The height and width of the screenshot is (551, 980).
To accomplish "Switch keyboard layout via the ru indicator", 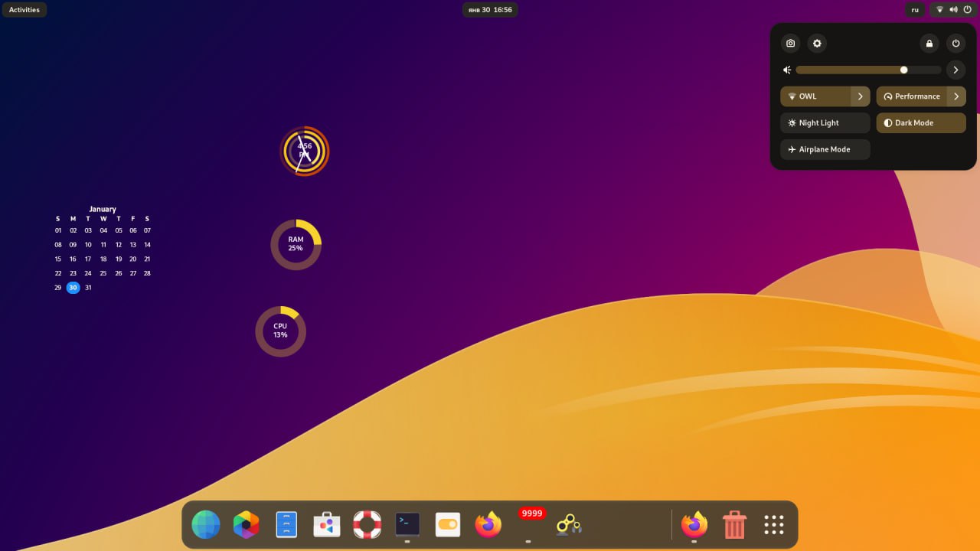I will [915, 9].
